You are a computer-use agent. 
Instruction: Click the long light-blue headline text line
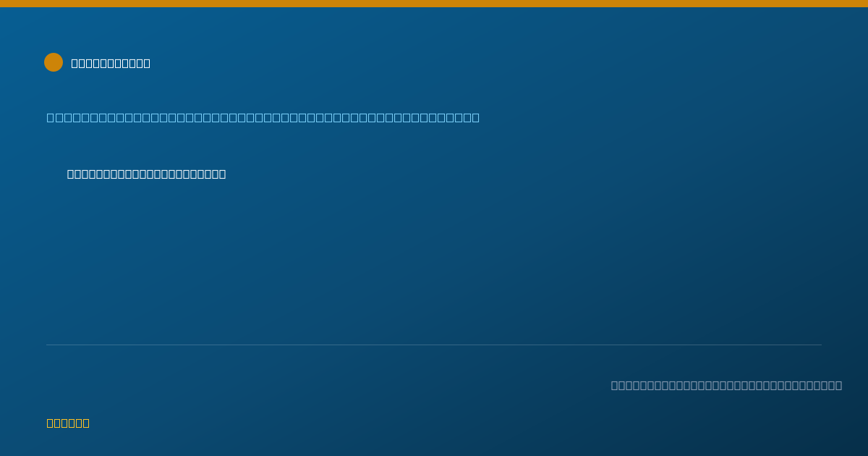coord(263,117)
